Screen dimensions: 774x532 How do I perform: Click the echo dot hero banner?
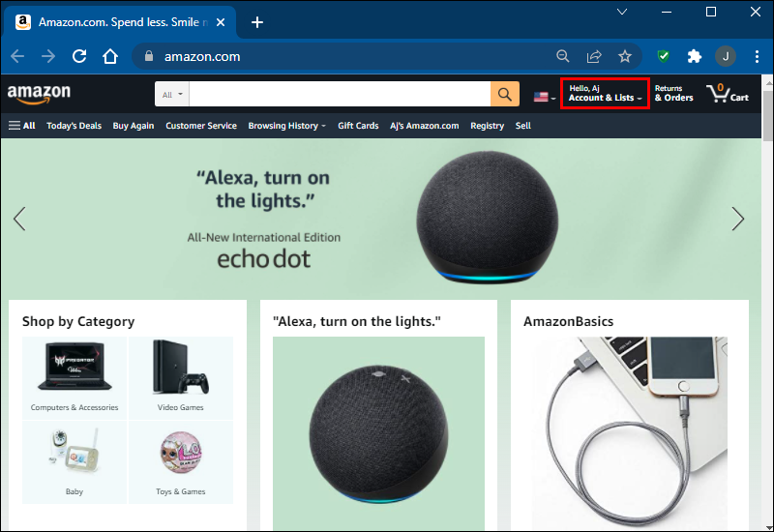click(380, 219)
